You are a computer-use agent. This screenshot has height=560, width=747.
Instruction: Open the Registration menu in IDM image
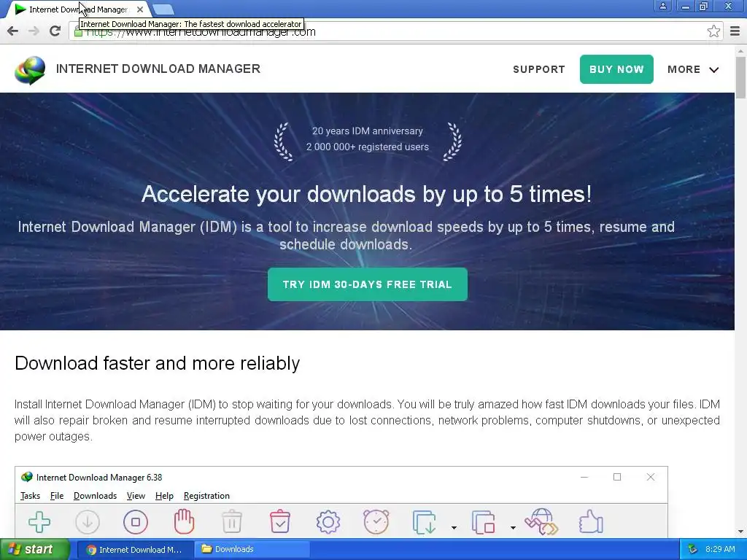(x=206, y=496)
